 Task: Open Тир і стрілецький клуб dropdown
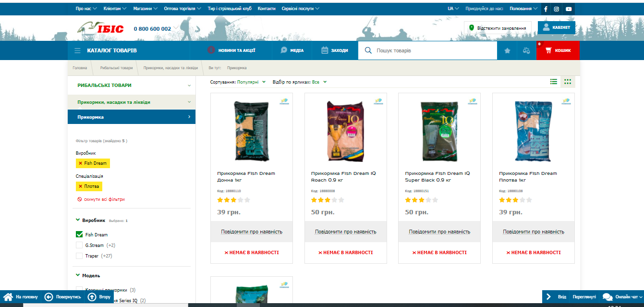tap(230, 9)
